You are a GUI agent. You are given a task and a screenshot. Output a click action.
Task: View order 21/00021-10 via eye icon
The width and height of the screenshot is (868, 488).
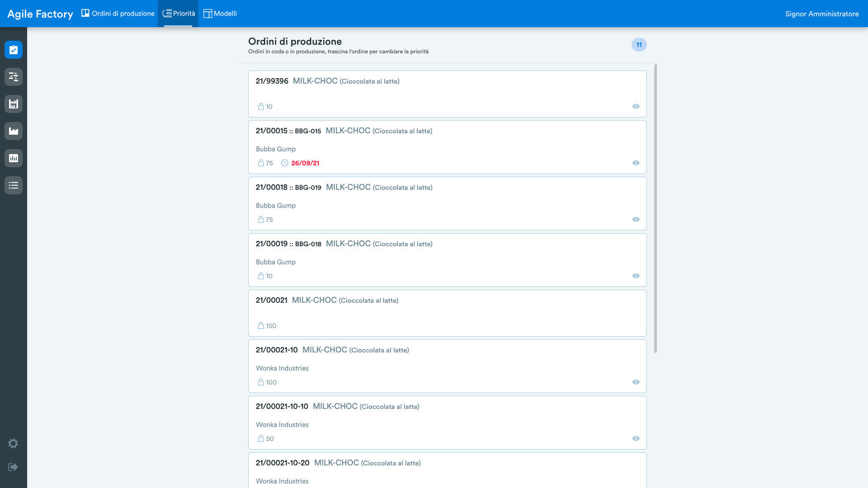coord(636,382)
